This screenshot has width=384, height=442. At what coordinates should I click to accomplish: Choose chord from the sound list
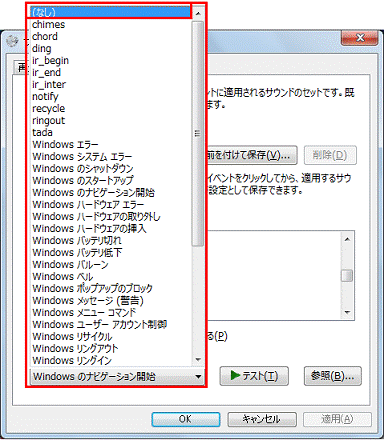(111, 36)
